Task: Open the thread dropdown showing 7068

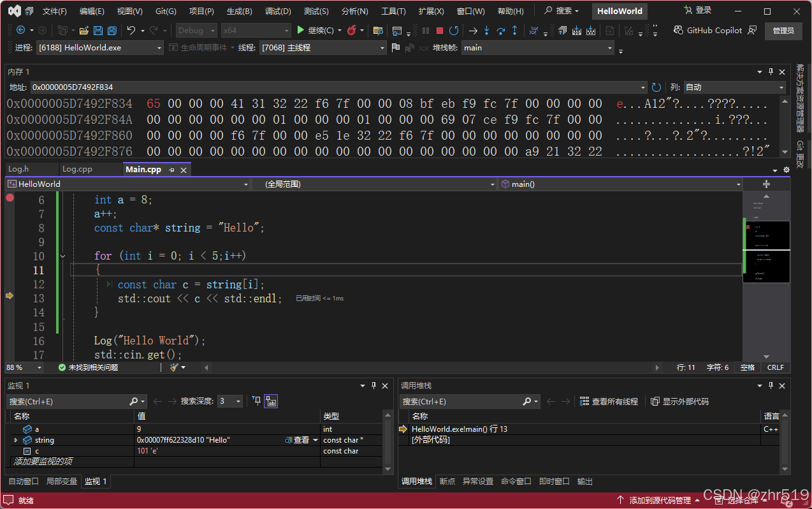Action: 382,48
